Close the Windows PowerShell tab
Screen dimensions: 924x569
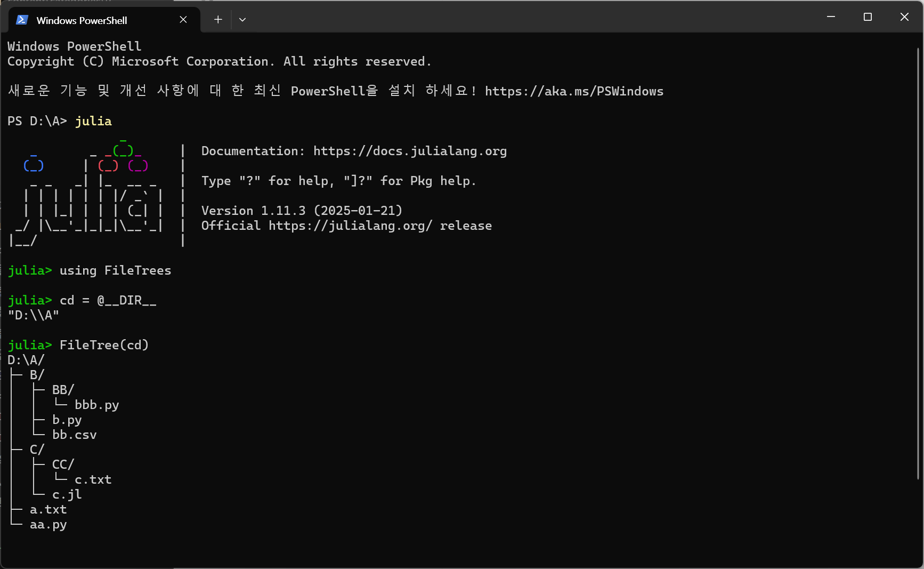coord(183,20)
